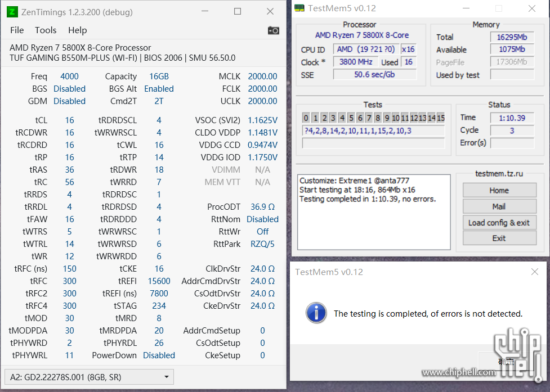Click the ClkDrvStr 24.0 Ω value

click(x=262, y=269)
